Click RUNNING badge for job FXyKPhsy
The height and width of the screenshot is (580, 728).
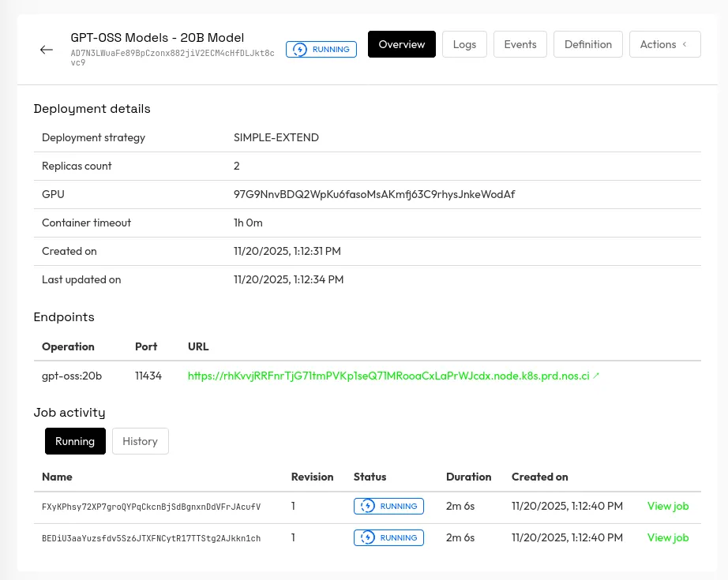pos(388,506)
